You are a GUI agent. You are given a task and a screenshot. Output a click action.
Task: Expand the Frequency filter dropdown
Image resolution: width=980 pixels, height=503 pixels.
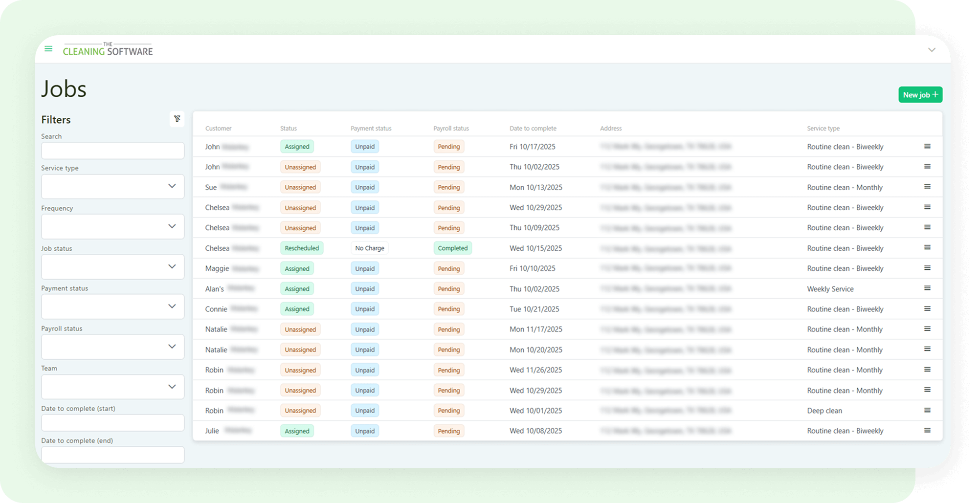(x=112, y=226)
